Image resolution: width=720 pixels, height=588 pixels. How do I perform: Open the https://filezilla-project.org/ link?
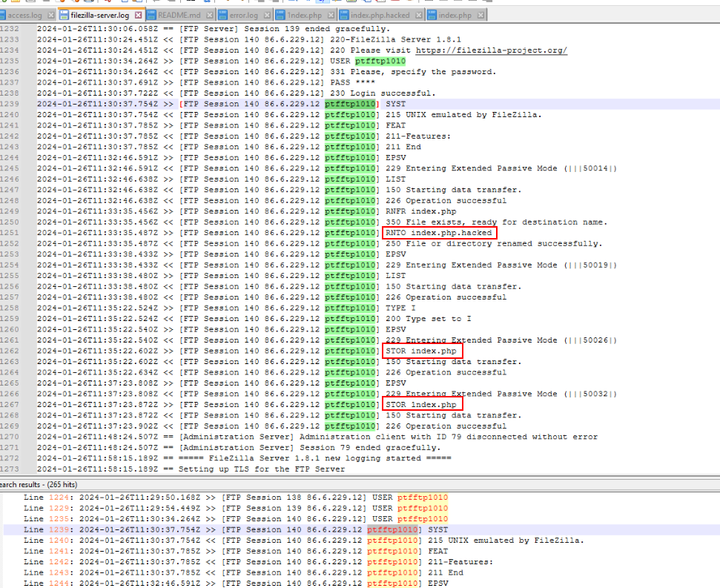point(492,50)
